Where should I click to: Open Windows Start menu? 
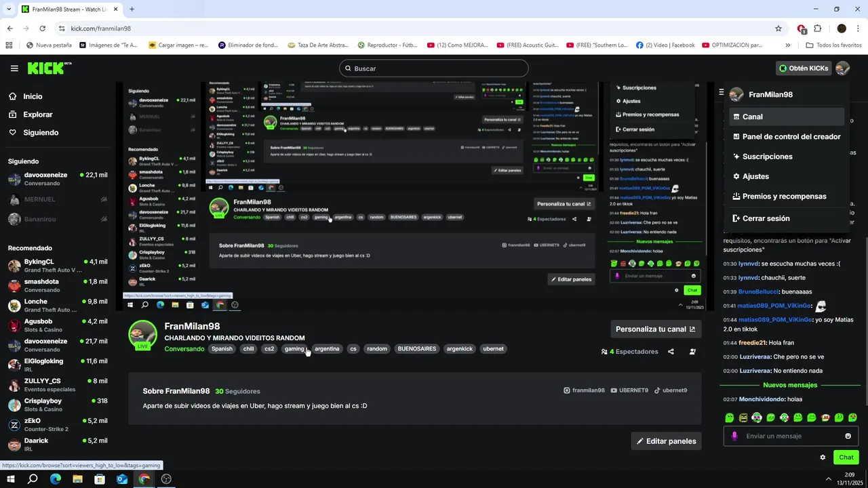point(10,479)
